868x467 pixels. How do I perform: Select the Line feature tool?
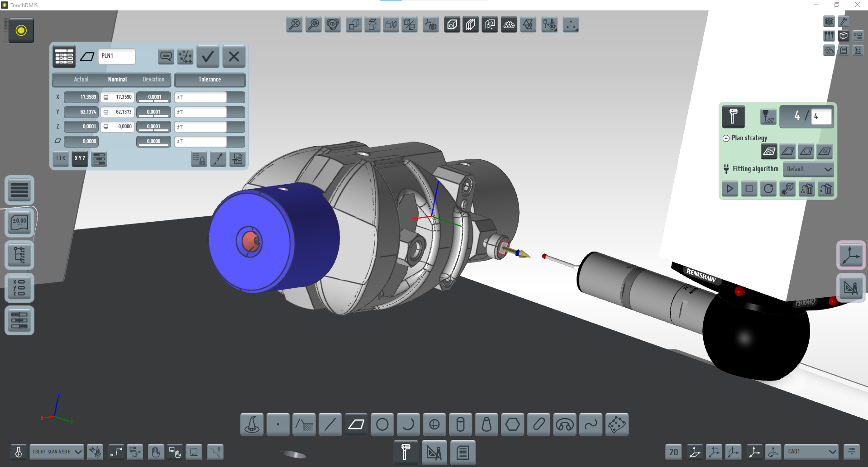330,424
